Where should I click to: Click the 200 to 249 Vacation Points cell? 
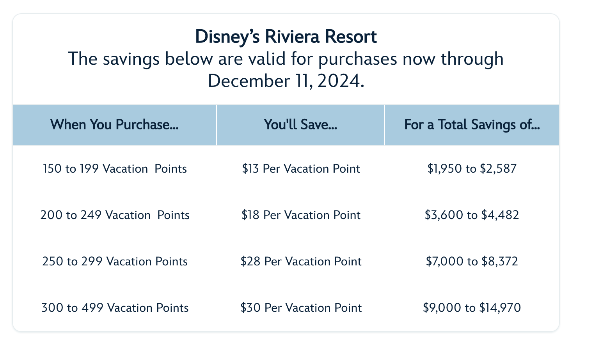pyautogui.click(x=115, y=215)
